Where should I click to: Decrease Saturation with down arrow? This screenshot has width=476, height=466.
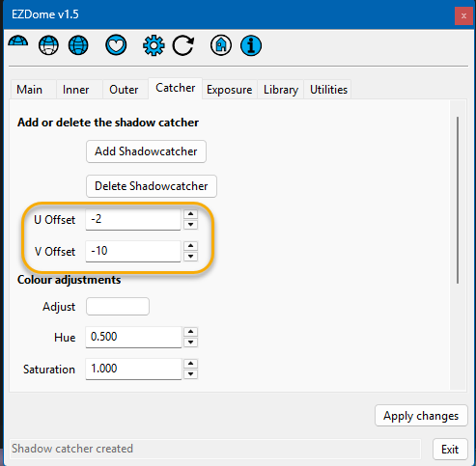[190, 374]
